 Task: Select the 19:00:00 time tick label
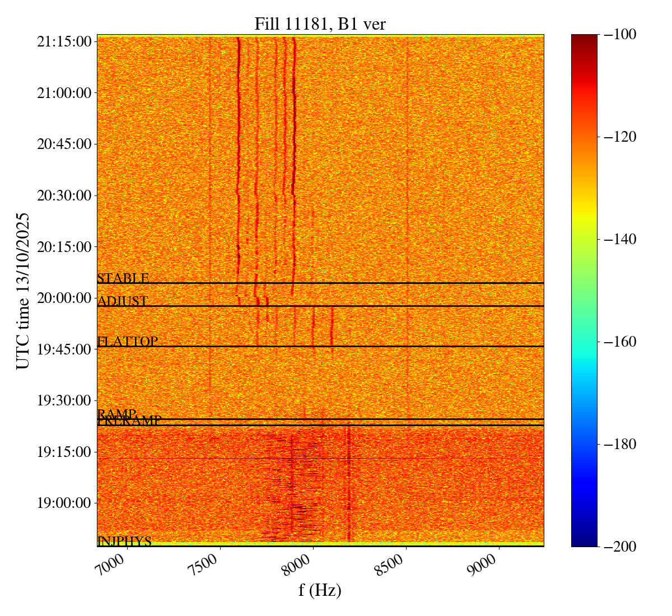[64, 503]
